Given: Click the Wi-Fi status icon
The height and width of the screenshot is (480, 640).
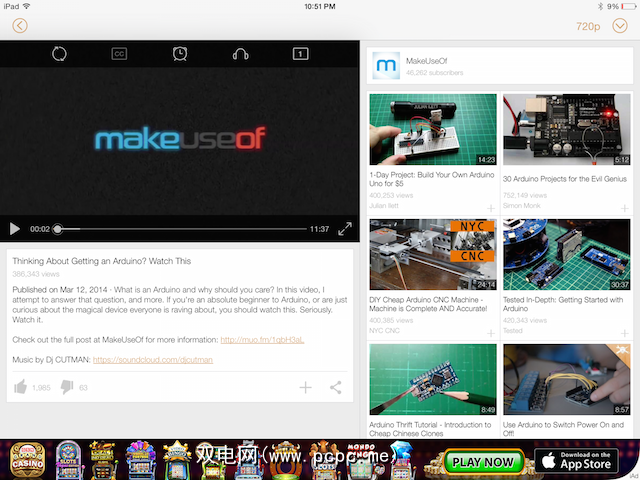Looking at the screenshot, I should (x=27, y=6).
